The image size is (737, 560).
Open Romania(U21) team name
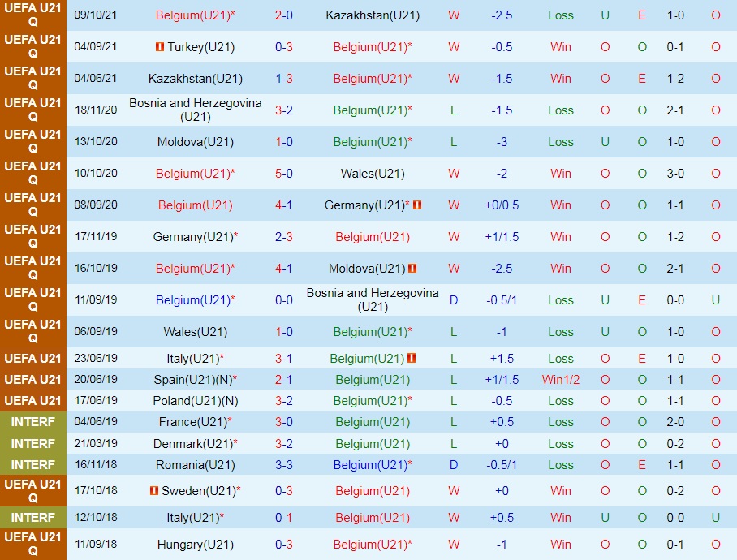(x=196, y=465)
